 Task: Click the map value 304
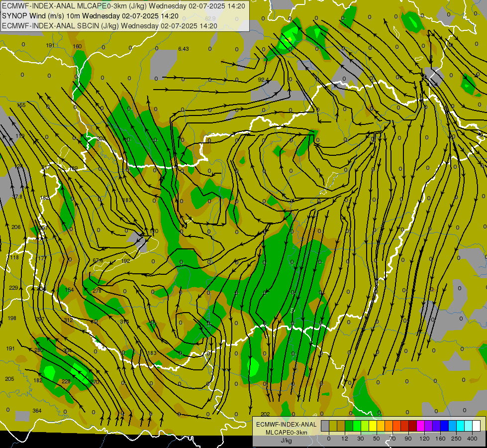click(67, 350)
